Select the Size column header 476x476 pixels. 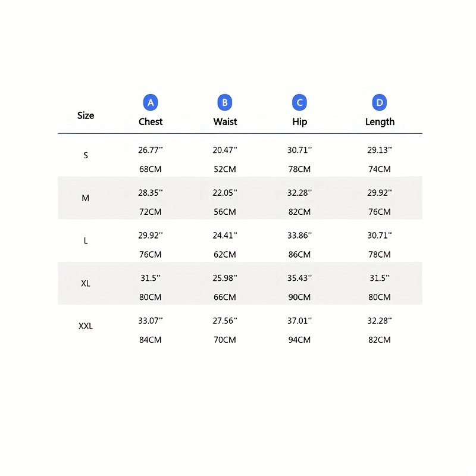pyautogui.click(x=86, y=115)
